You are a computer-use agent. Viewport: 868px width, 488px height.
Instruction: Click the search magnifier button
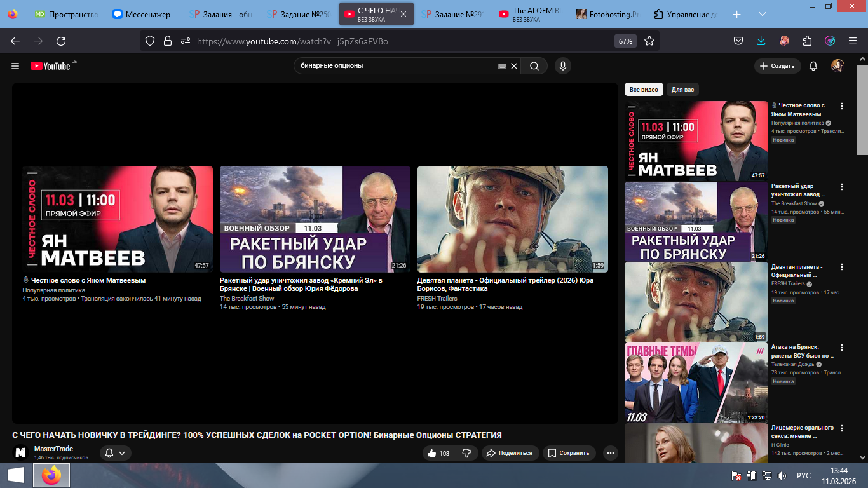(x=534, y=66)
